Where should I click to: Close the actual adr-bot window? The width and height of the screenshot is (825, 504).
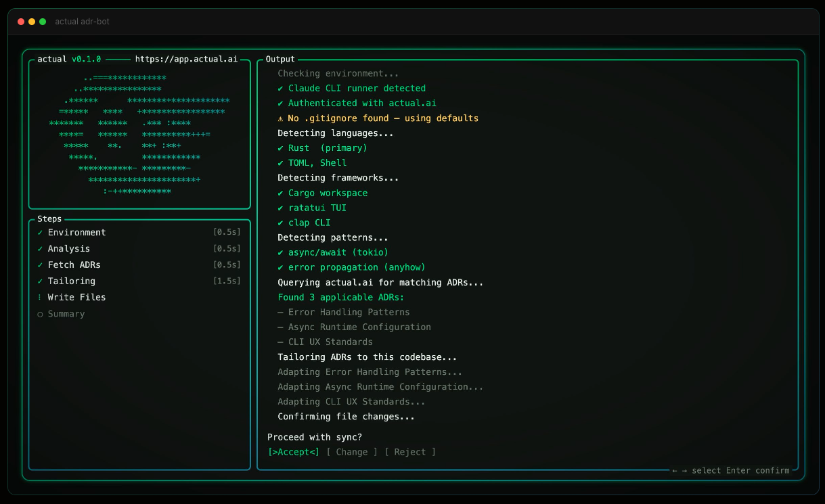[21, 22]
